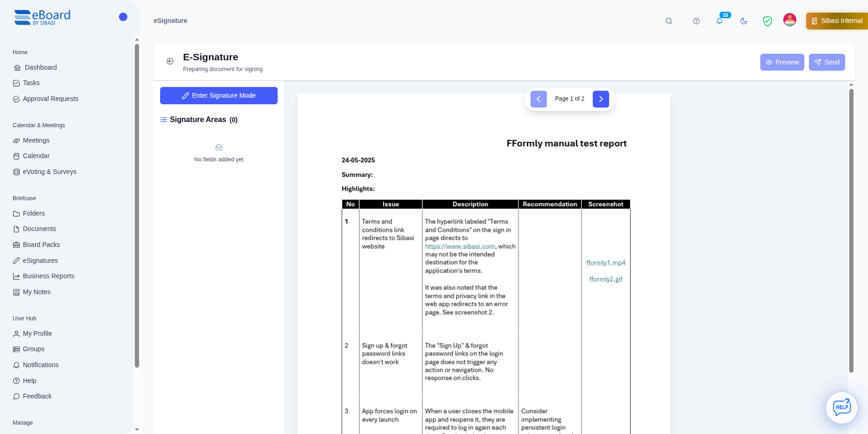Go to the previous document page
Image resolution: width=868 pixels, height=434 pixels.
[538, 99]
